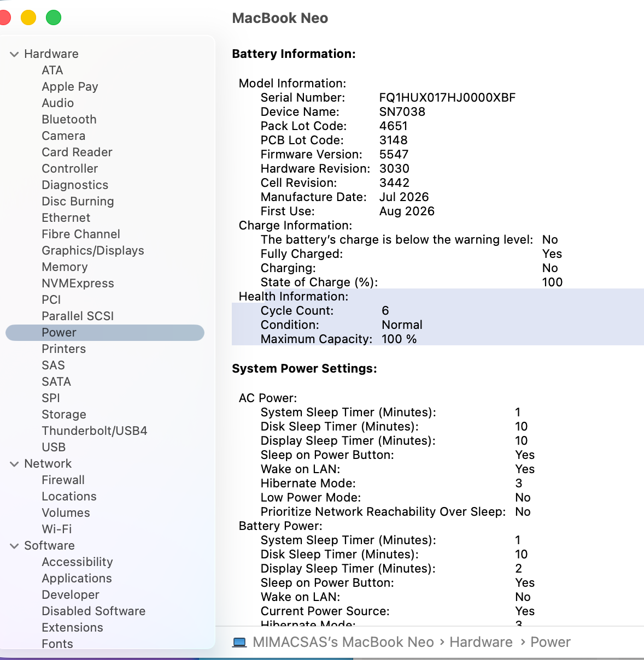Image resolution: width=644 pixels, height=660 pixels.
Task: Open Diagnostics in the sidebar
Action: 75,185
